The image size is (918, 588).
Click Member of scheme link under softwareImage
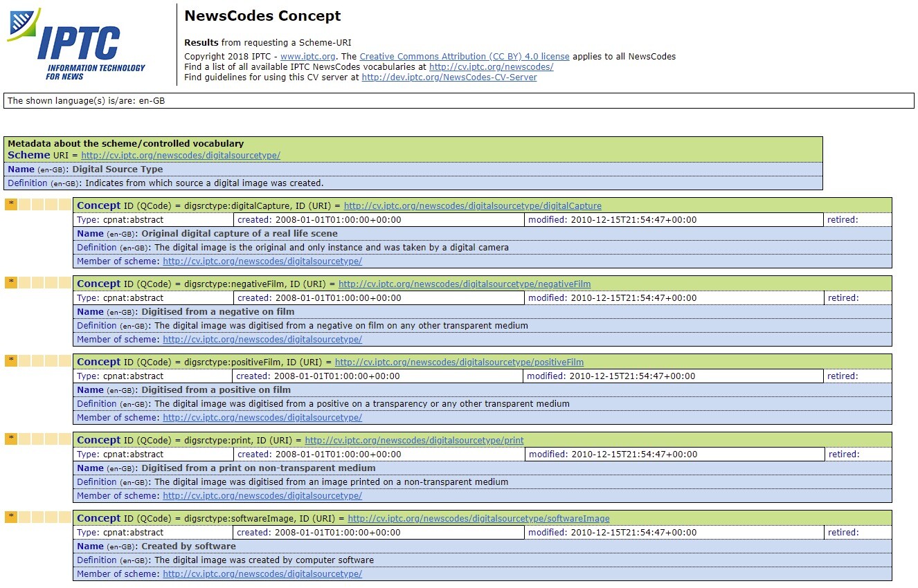[262, 574]
